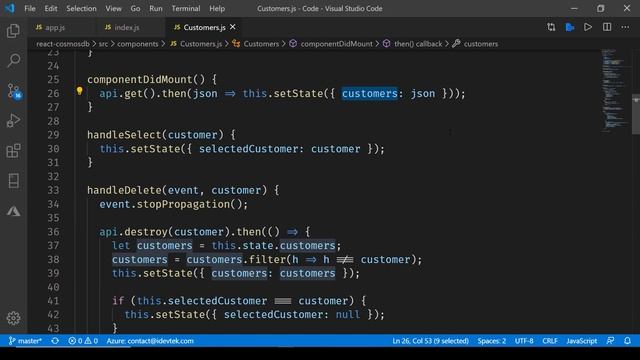The height and width of the screenshot is (360, 640).
Task: Change the JavaScript language mode
Action: tap(582, 341)
